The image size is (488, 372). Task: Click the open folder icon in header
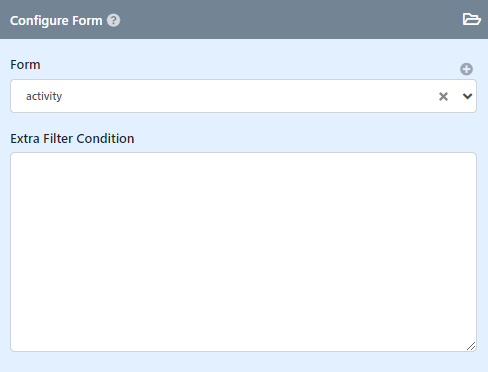point(472,19)
